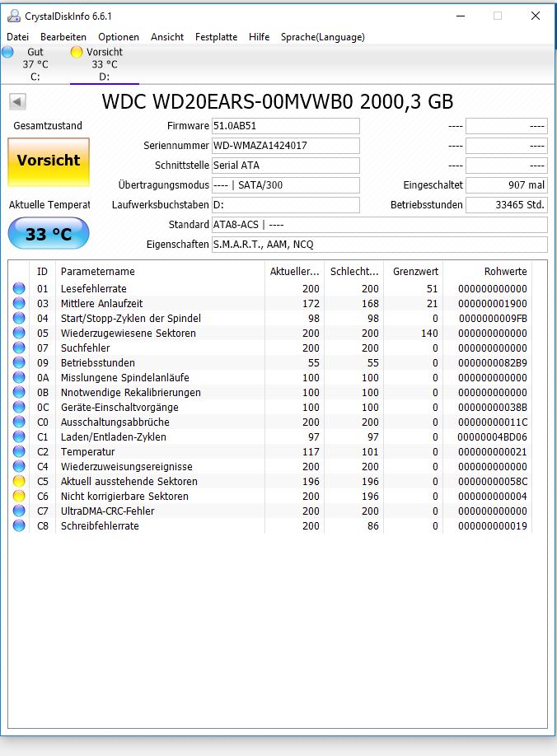The image size is (557, 756).
Task: Click status orb for Wiederzuweisungsereignisse
Action: pyautogui.click(x=19, y=466)
